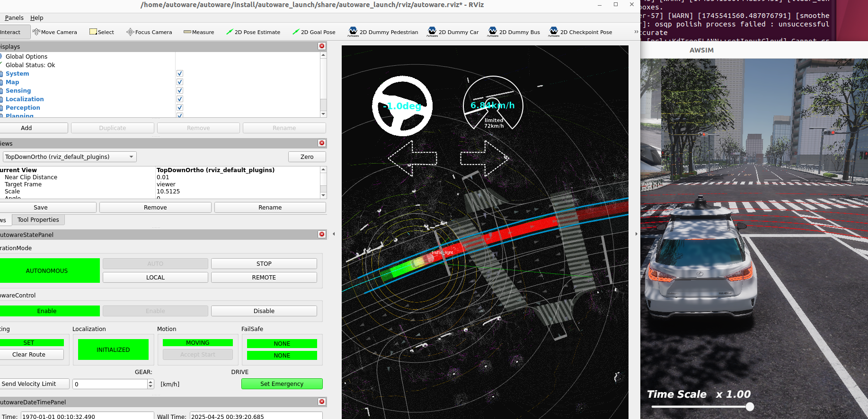The width and height of the screenshot is (868, 419).
Task: Switch to LOCAL operation mode
Action: pyautogui.click(x=155, y=277)
